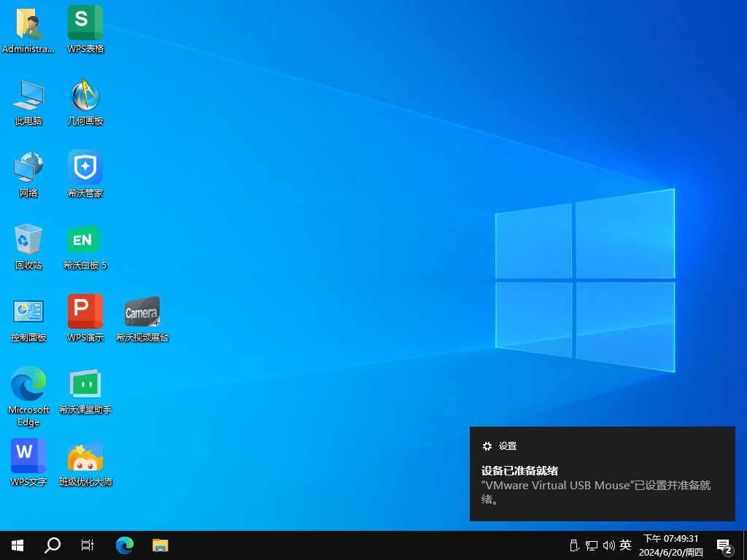Click the USB safely remove tray icon
This screenshot has height=560, width=747.
point(574,545)
